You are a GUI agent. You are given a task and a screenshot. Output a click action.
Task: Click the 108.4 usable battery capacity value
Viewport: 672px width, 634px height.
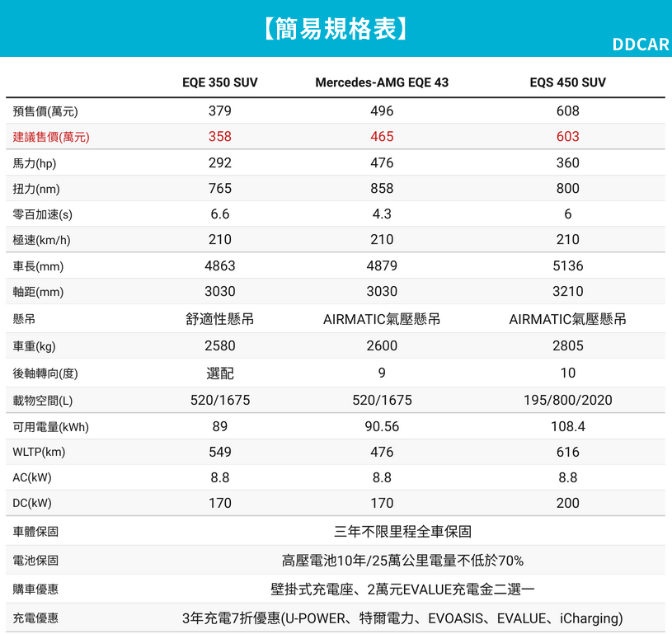coord(567,427)
